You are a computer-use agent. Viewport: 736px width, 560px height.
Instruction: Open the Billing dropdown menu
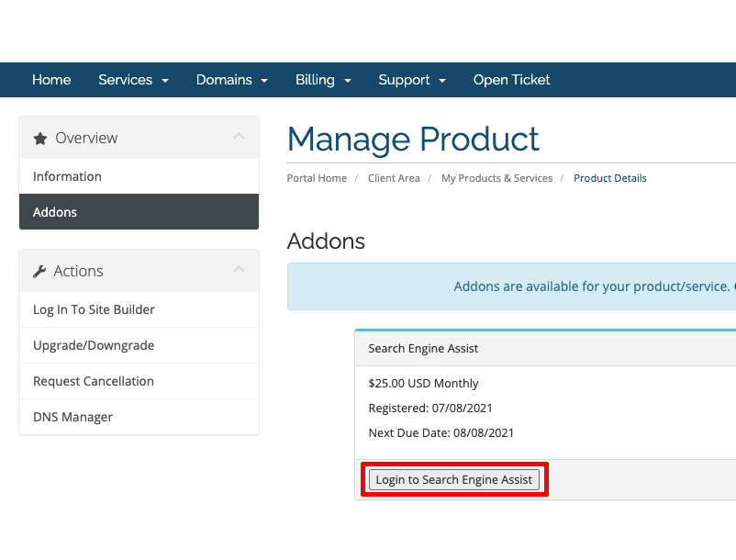(323, 80)
